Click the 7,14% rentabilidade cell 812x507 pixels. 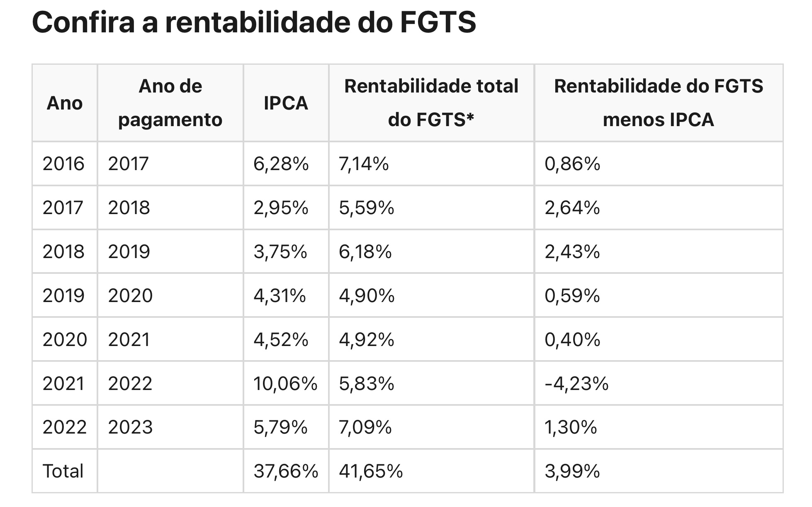[364, 164]
